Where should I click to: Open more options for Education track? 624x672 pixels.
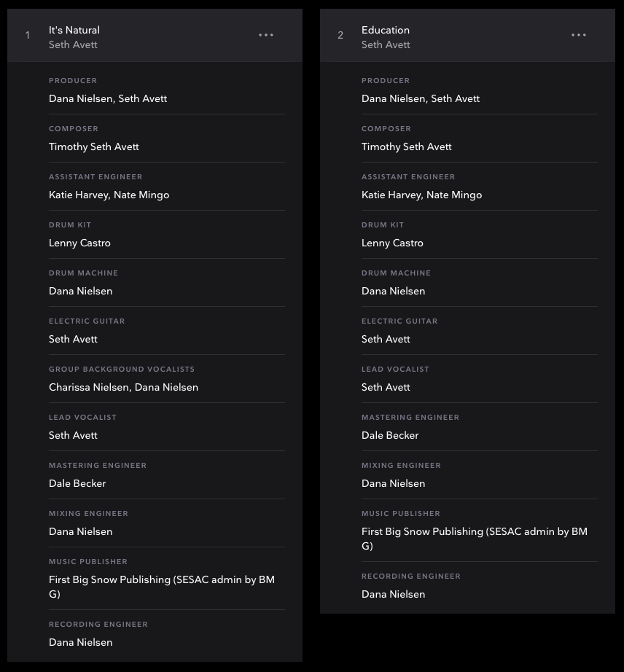579,35
